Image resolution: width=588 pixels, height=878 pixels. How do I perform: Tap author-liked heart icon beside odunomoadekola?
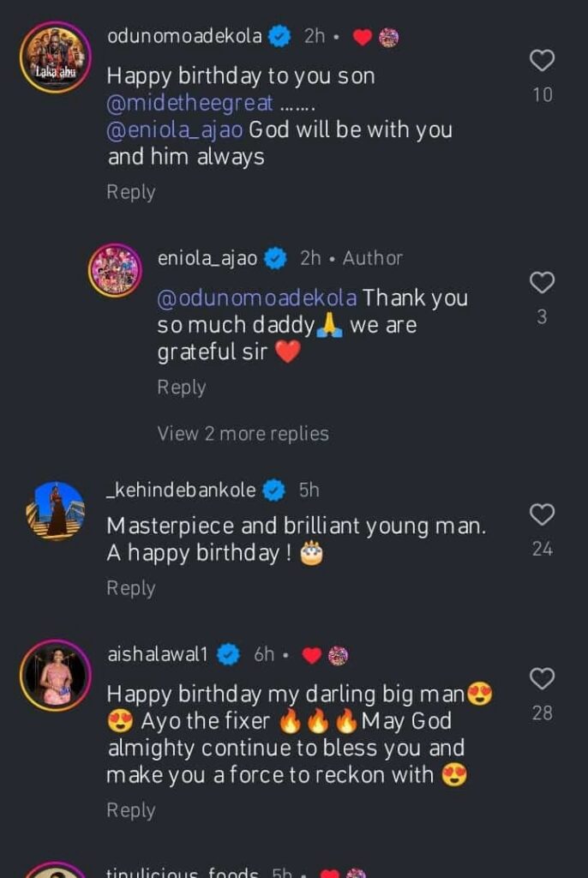pos(363,37)
